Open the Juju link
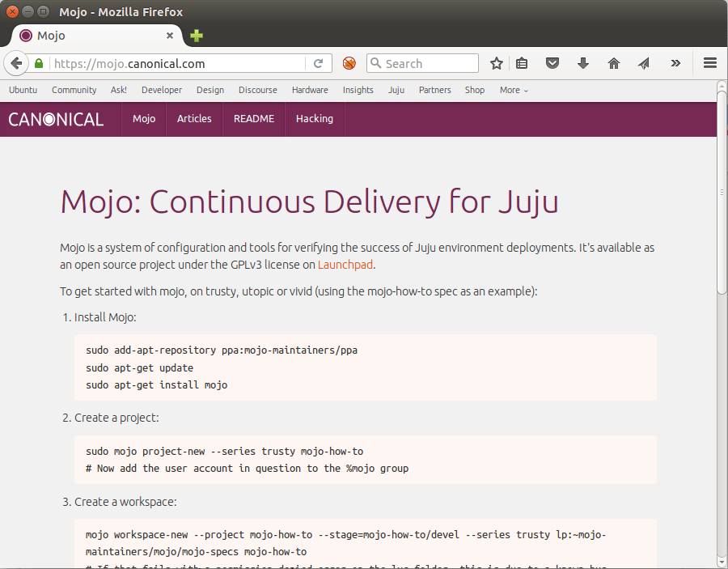This screenshot has height=569, width=728. [x=396, y=90]
